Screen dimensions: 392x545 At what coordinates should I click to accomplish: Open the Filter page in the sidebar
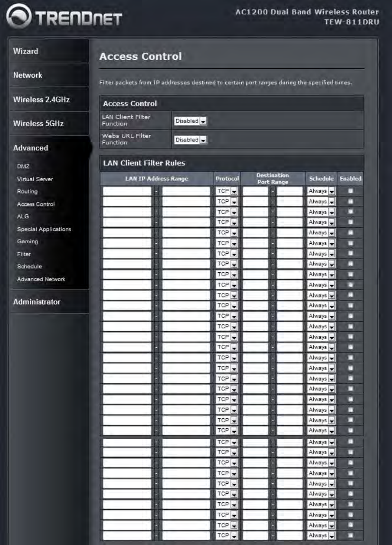24,254
